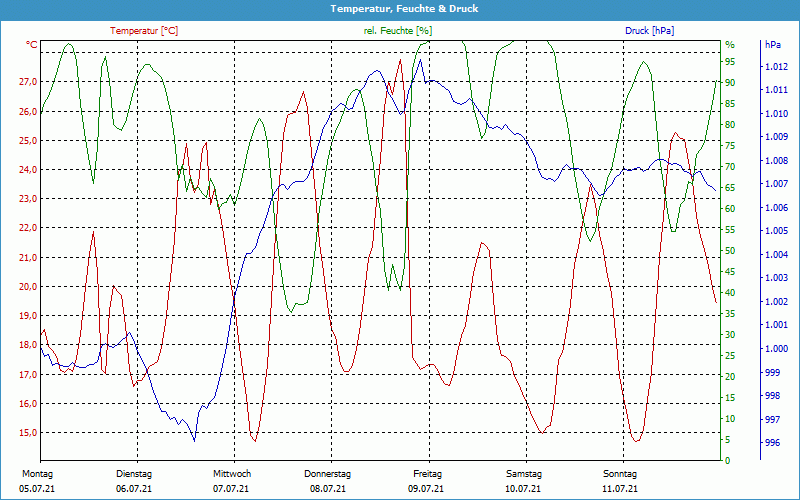The image size is (800, 500).
Task: Click the 50 humidity axis value
Action: click(730, 251)
